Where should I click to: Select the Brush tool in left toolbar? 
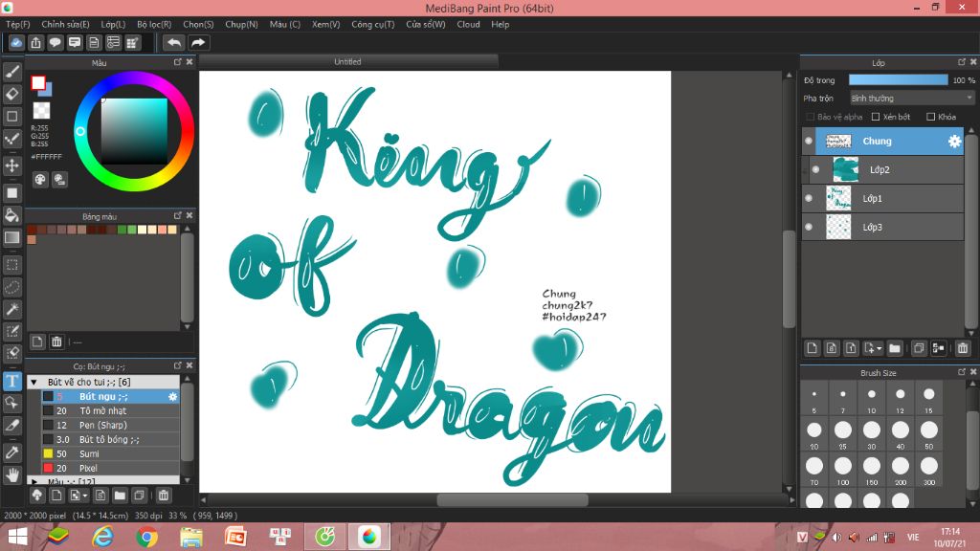[x=11, y=72]
